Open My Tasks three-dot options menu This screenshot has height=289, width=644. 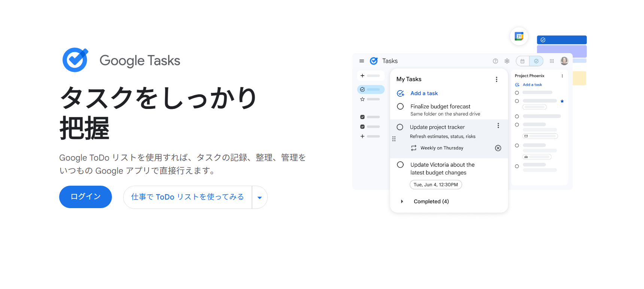(496, 79)
